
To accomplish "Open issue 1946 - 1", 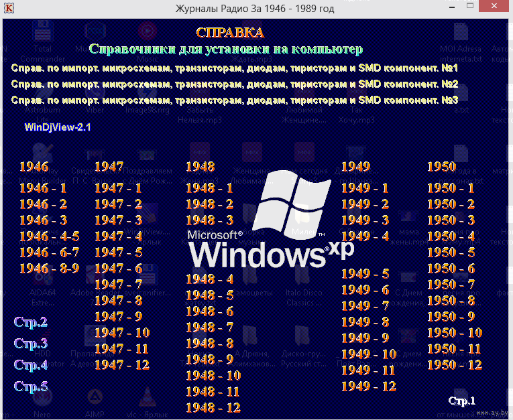I will coord(43,188).
